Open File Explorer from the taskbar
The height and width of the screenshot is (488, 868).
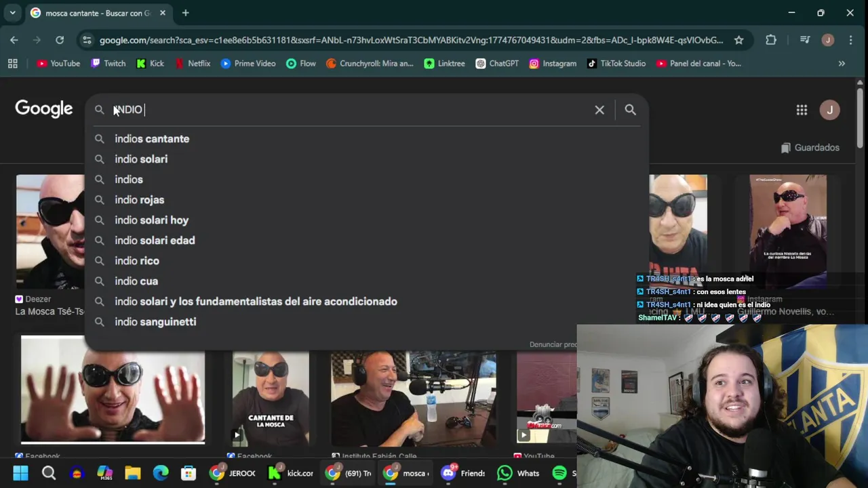click(132, 473)
